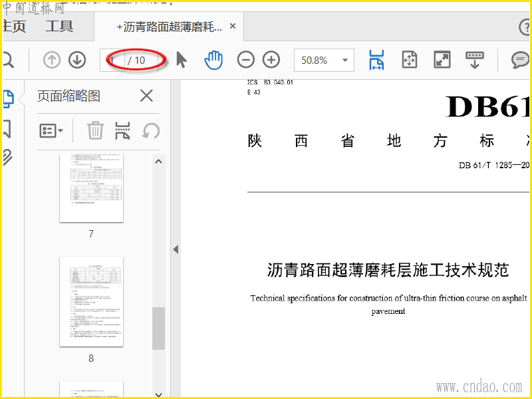The height and width of the screenshot is (399, 532).
Task: Delete selected page with trash icon
Action: tap(95, 130)
